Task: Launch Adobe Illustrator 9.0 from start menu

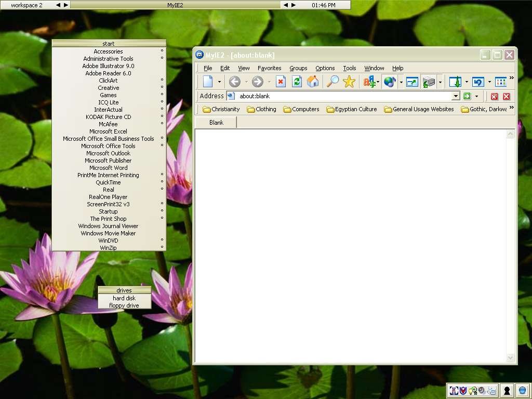Action: pos(108,66)
